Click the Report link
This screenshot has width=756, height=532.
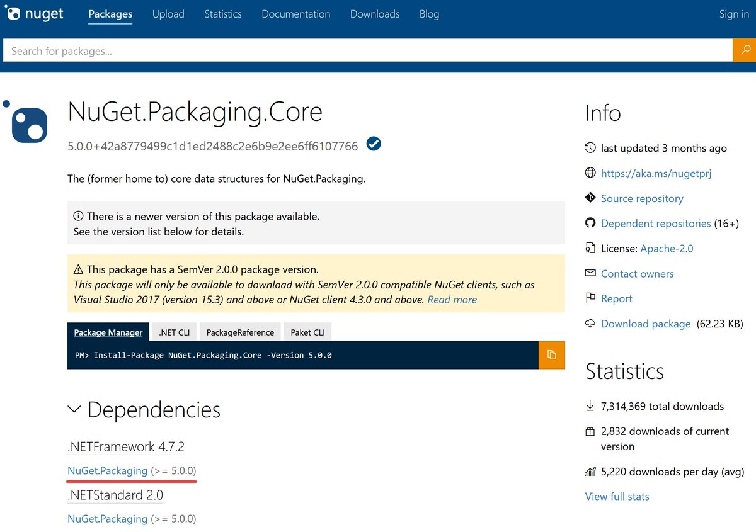(617, 299)
